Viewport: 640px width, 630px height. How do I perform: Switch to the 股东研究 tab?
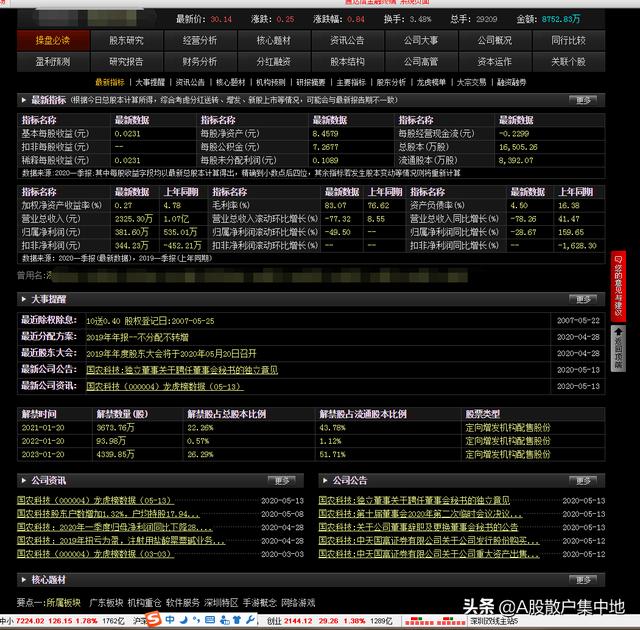(127, 40)
